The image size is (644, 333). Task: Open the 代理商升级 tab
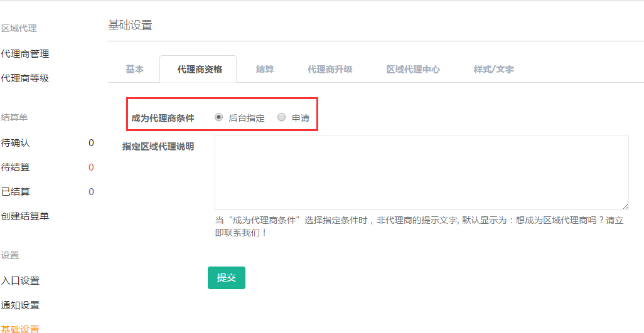pos(330,70)
